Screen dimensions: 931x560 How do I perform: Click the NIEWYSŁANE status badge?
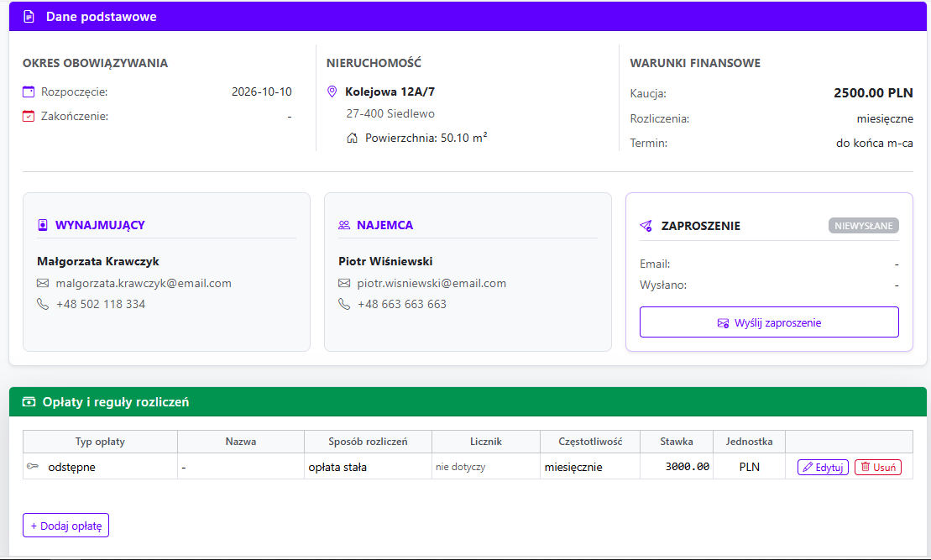863,226
